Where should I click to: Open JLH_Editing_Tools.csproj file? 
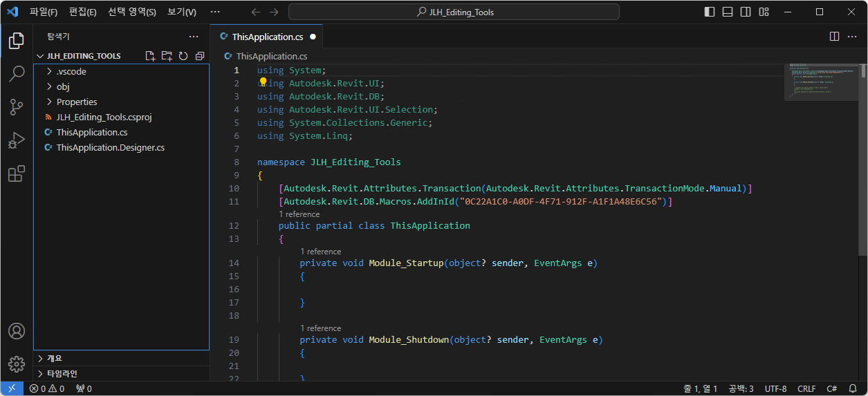coord(121,117)
